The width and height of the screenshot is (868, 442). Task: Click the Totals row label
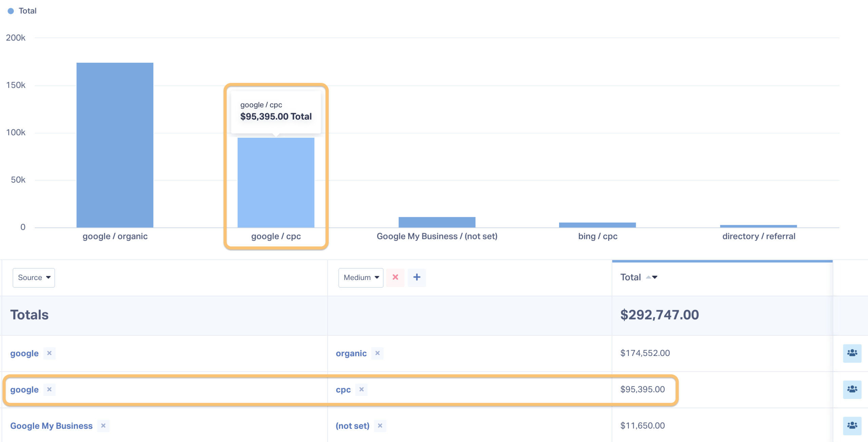click(29, 315)
